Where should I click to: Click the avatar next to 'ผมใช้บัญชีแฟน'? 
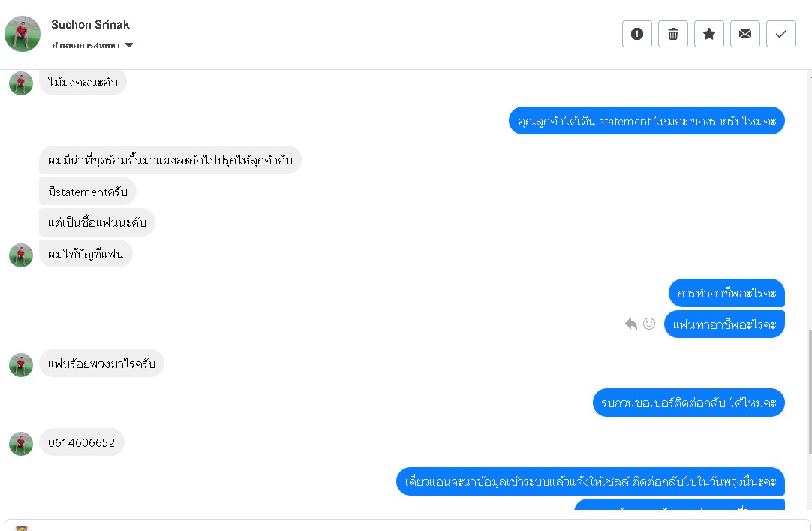tap(21, 255)
